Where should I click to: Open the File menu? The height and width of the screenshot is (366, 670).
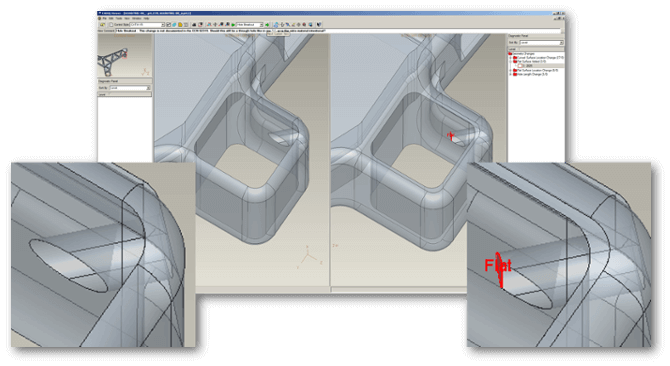click(105, 18)
